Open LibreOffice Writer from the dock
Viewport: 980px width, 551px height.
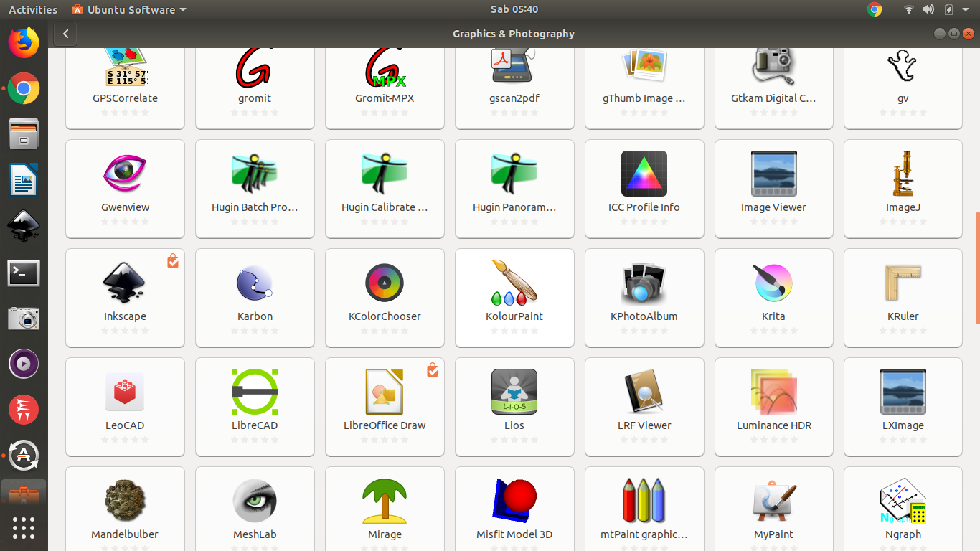tap(24, 180)
